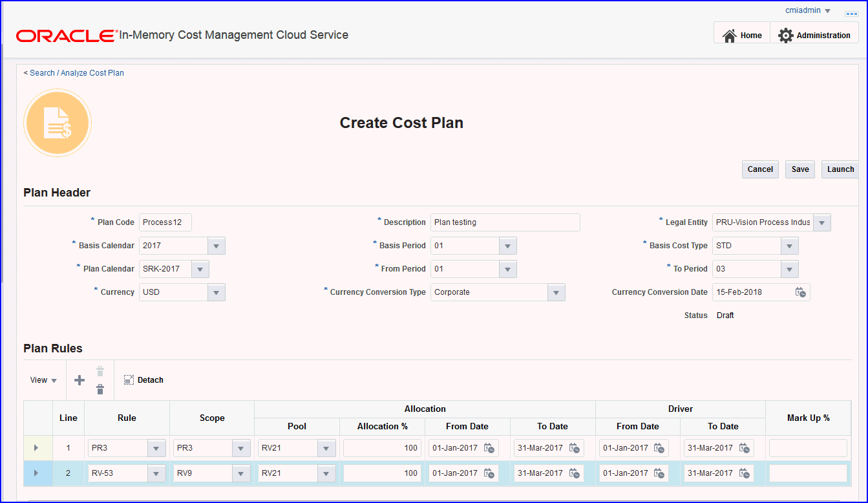Click the Rule column header
This screenshot has height=503, width=868.
[x=127, y=418]
